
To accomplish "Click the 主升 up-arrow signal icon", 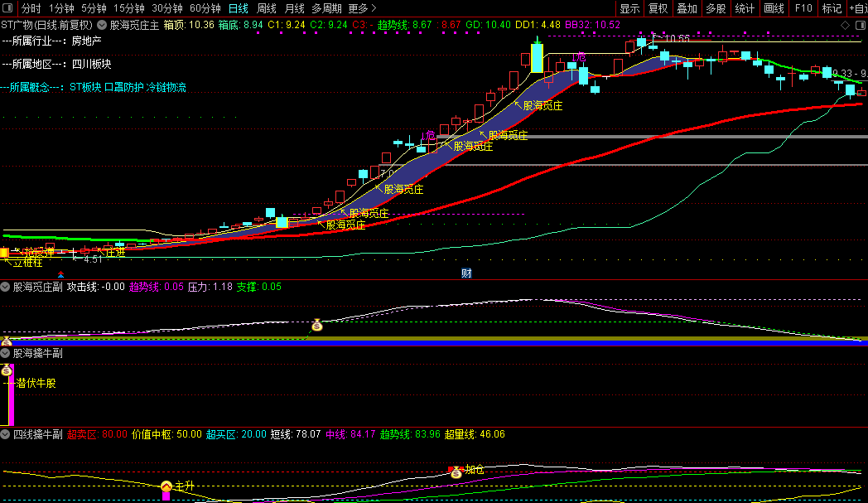I will point(166,486).
